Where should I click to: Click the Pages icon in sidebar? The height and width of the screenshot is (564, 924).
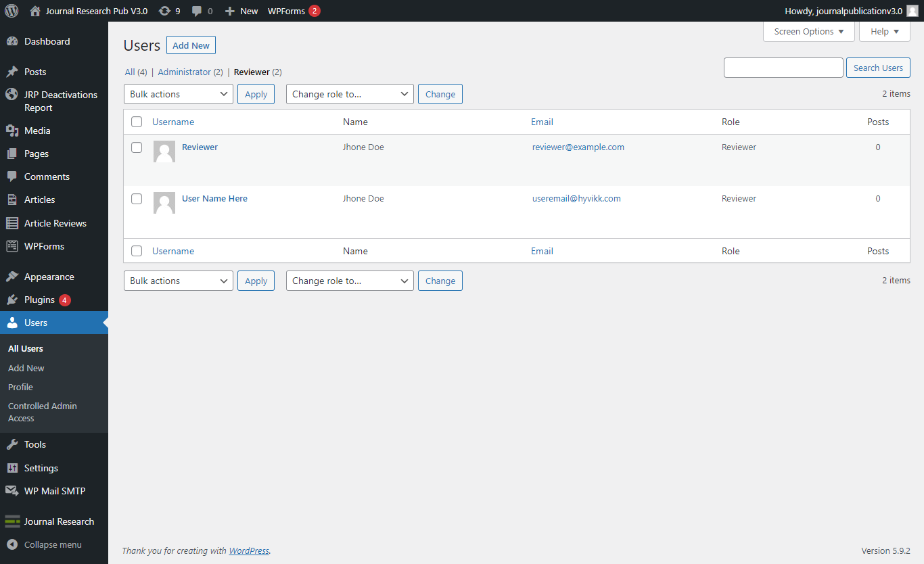(x=12, y=154)
